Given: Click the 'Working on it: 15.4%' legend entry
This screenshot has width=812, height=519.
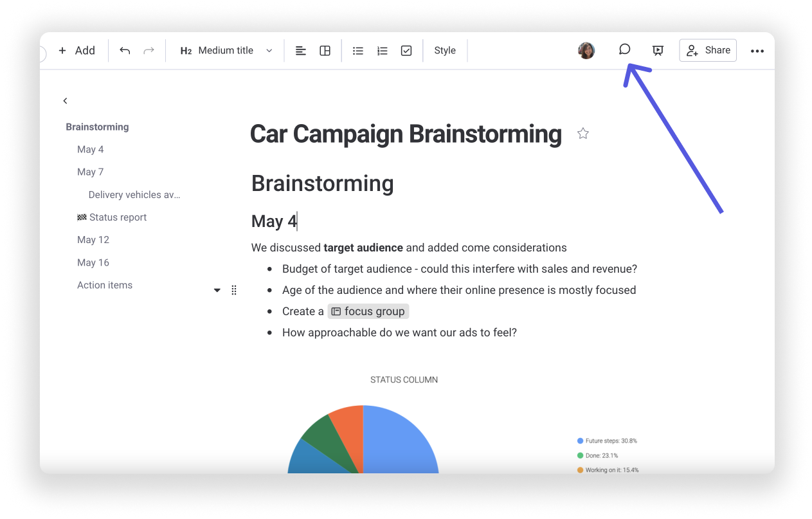Looking at the screenshot, I should pyautogui.click(x=608, y=470).
